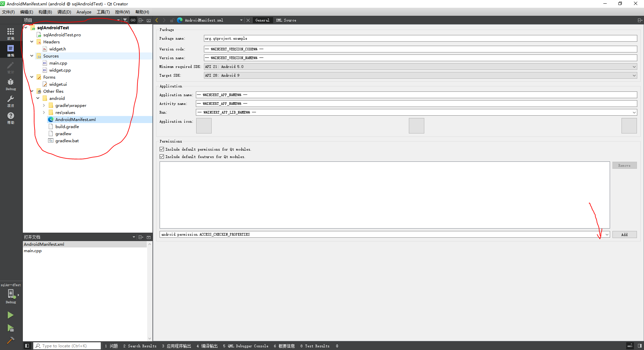
Task: Click the Package name field
Action: [x=420, y=38]
